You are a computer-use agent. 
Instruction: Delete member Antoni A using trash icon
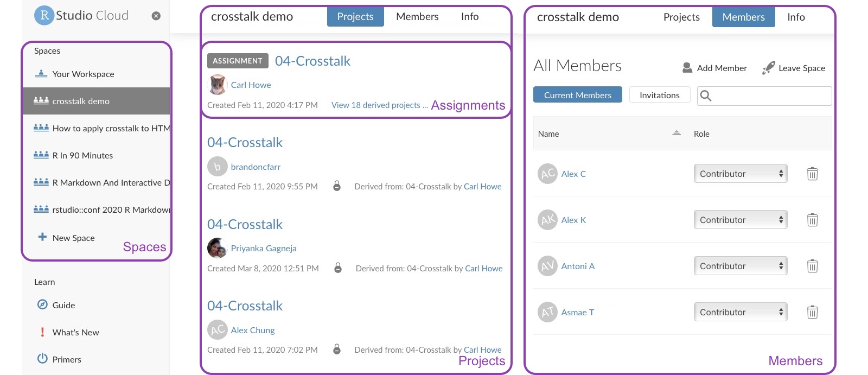[812, 266]
